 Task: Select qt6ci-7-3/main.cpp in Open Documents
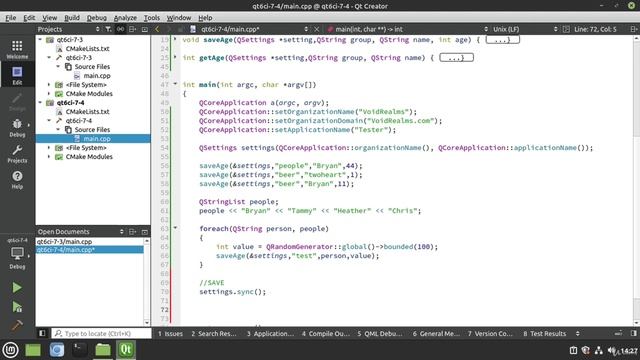tap(89, 242)
